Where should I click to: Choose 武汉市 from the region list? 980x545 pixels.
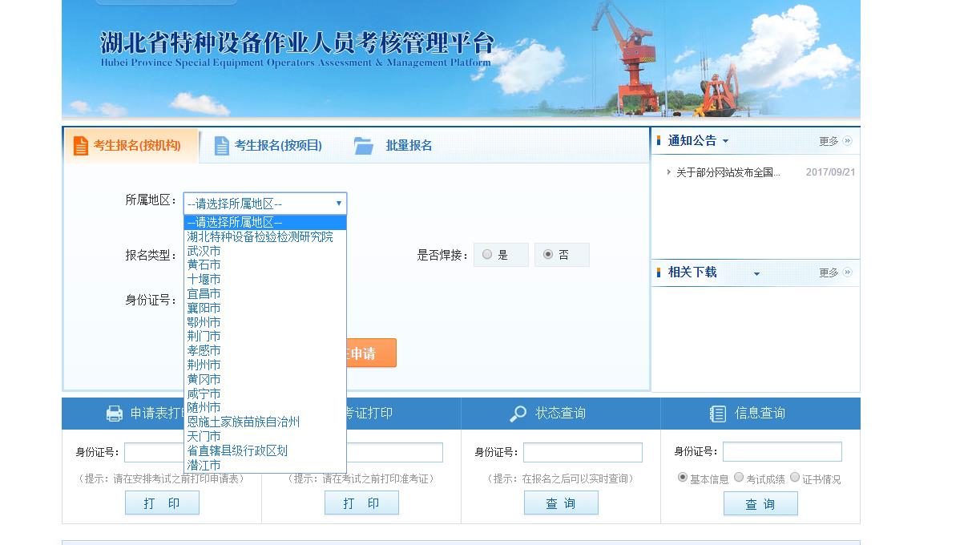tap(204, 251)
